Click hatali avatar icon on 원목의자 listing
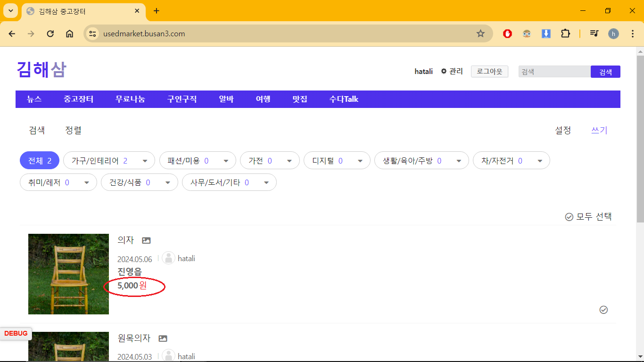Screen dimensions: 644x362 [168, 356]
